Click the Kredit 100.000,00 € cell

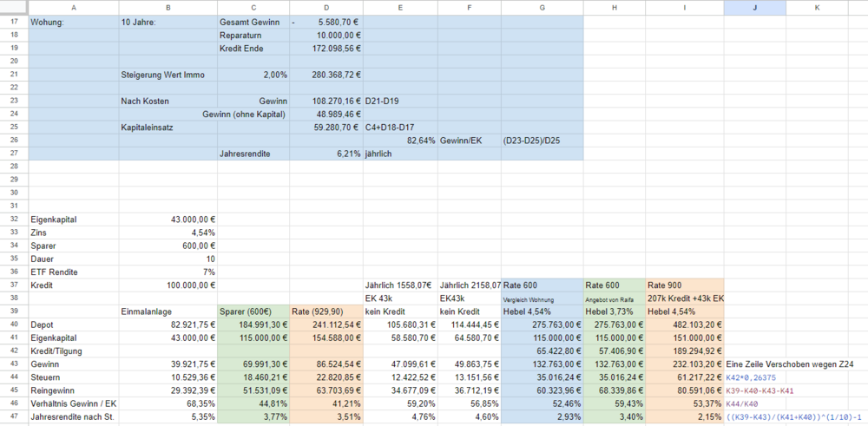pyautogui.click(x=168, y=285)
